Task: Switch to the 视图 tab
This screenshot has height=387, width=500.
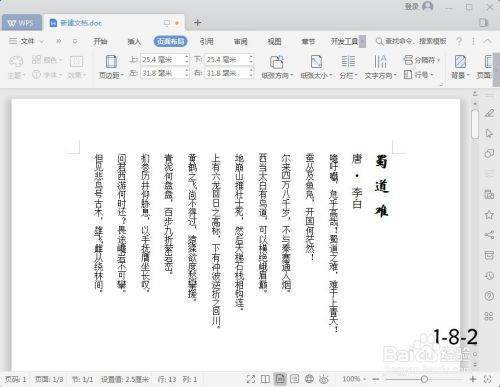Action: click(274, 41)
